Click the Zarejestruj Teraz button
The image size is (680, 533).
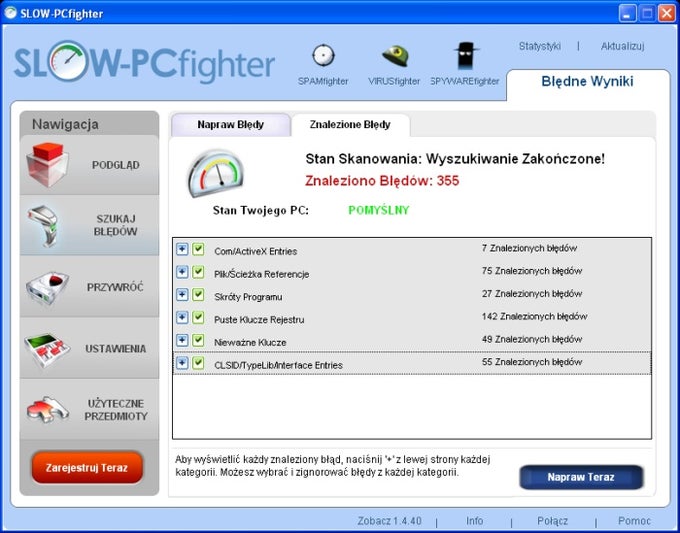(x=87, y=468)
